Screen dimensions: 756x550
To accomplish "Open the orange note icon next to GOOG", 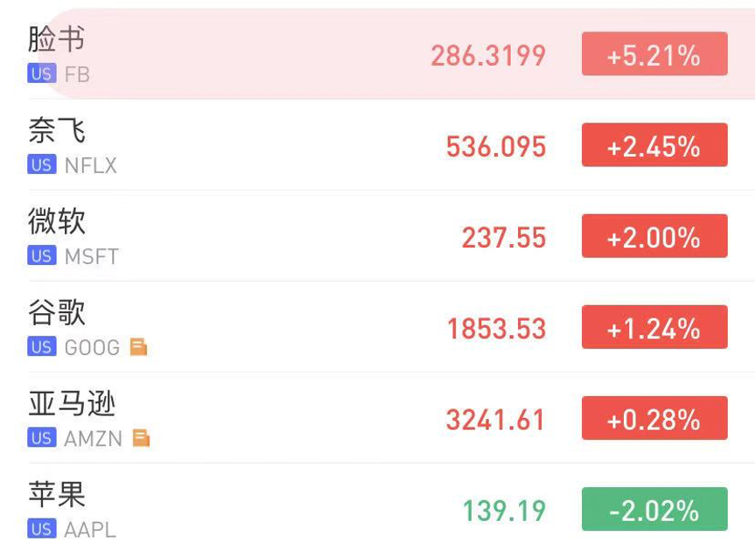I will click(x=138, y=347).
